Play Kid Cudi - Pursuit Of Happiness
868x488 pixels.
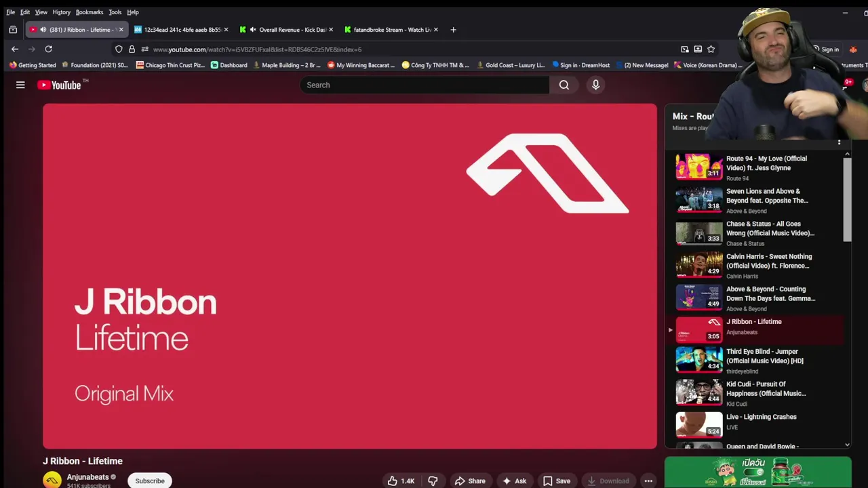[756, 392]
